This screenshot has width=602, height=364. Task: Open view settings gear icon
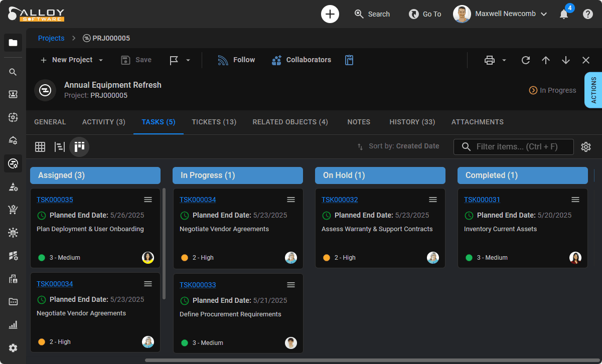(586, 147)
